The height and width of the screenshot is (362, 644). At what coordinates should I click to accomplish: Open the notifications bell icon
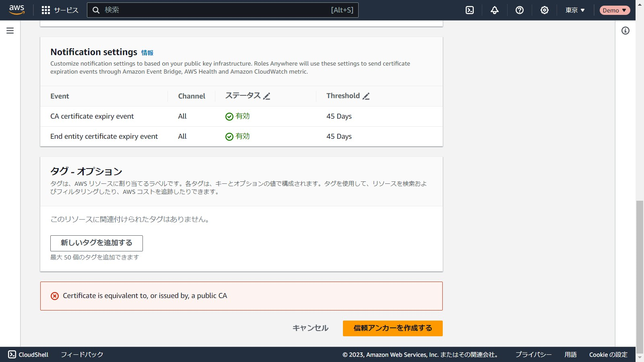[x=495, y=10]
